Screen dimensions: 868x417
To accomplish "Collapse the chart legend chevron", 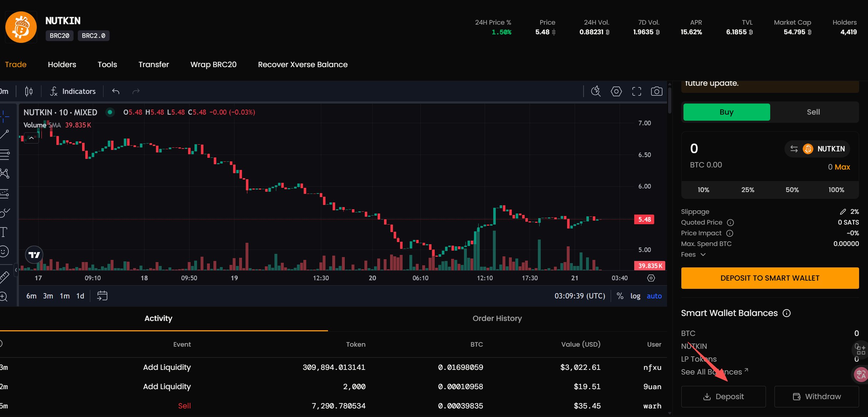I will (x=31, y=138).
